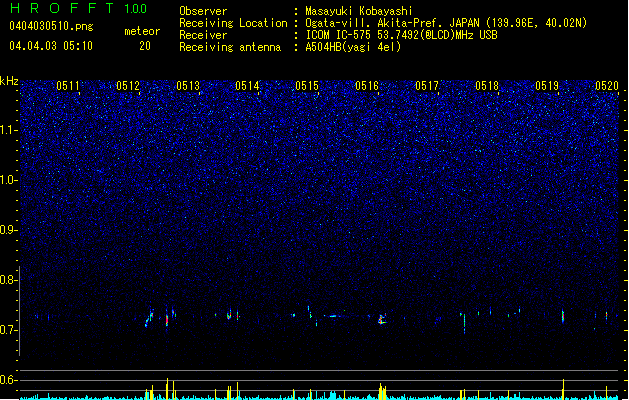
Task: Click the 0.9 kHz axis label
Action: click(x=9, y=230)
